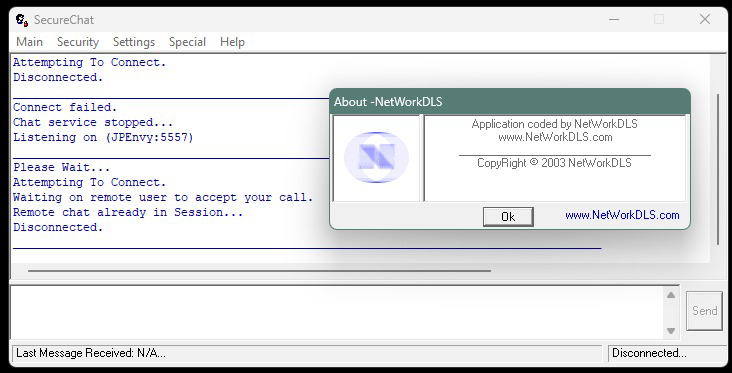Viewport: 732px width, 373px height.
Task: Close the SecureChat window
Action: coord(704,20)
